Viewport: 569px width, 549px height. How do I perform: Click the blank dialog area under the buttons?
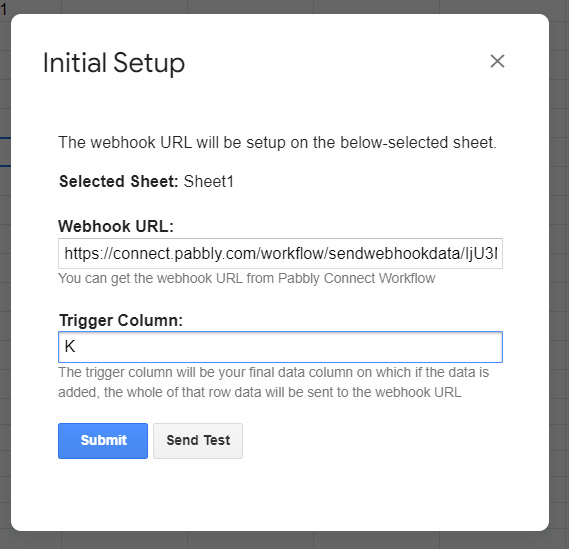(x=280, y=493)
